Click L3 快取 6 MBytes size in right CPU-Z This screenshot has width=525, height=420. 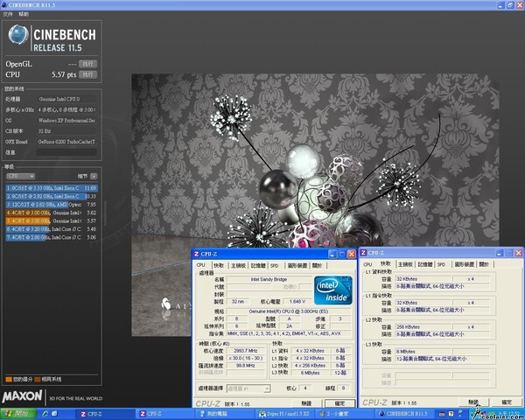[x=423, y=352]
